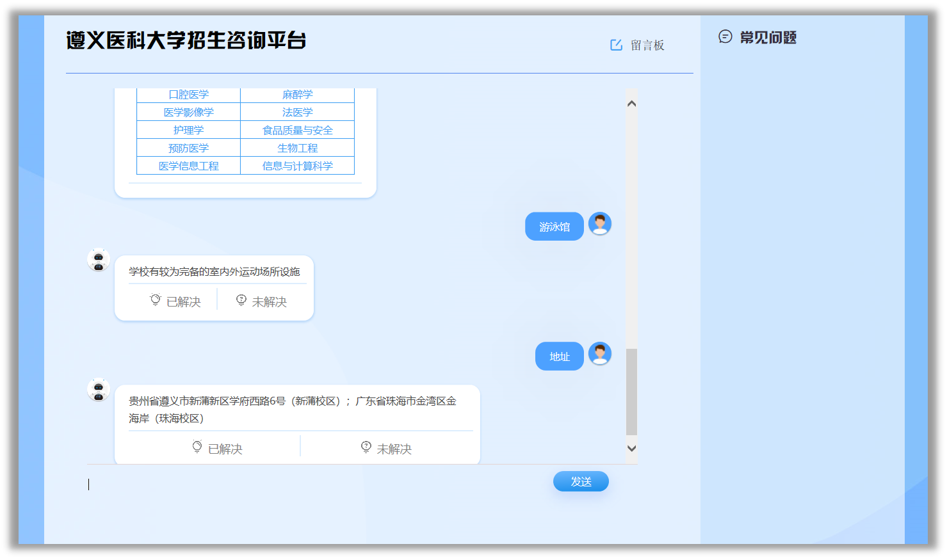Mark sports facilities answer as 已解决
Screen dimensions: 947x560
click(175, 301)
